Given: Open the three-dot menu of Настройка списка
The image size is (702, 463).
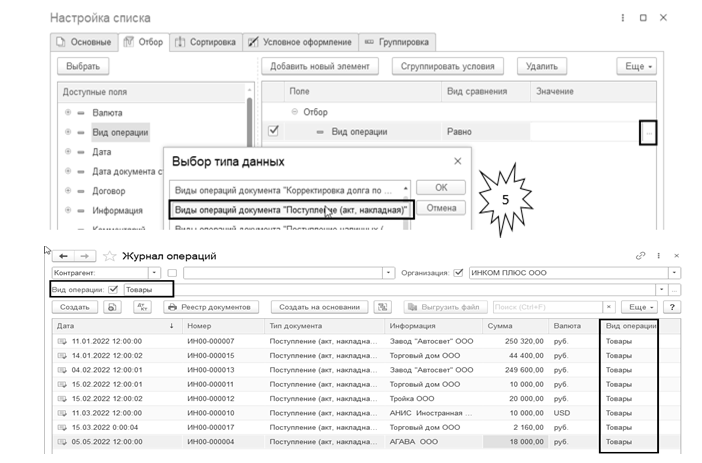Looking at the screenshot, I should (623, 18).
